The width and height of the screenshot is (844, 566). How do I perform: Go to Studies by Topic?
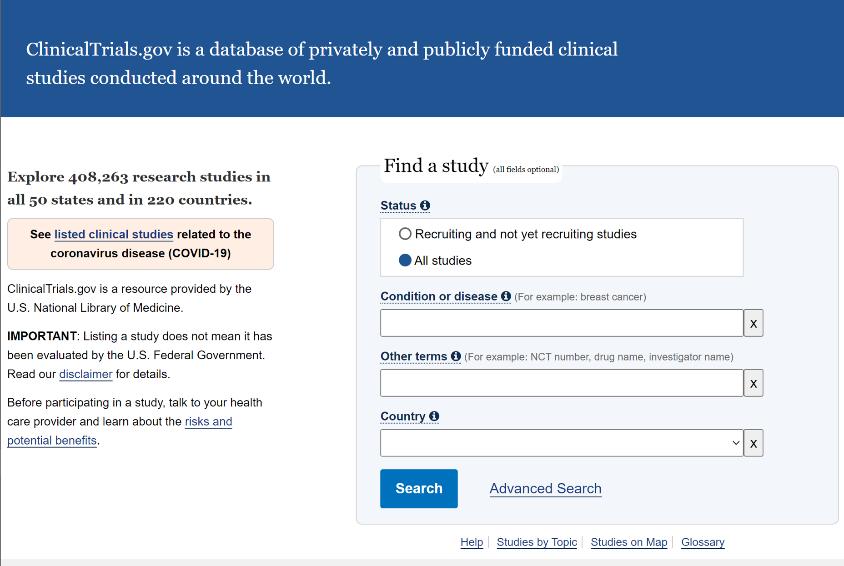click(x=536, y=542)
